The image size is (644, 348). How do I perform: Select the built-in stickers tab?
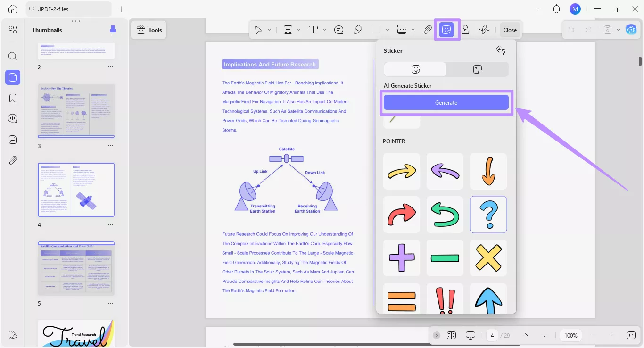(415, 69)
